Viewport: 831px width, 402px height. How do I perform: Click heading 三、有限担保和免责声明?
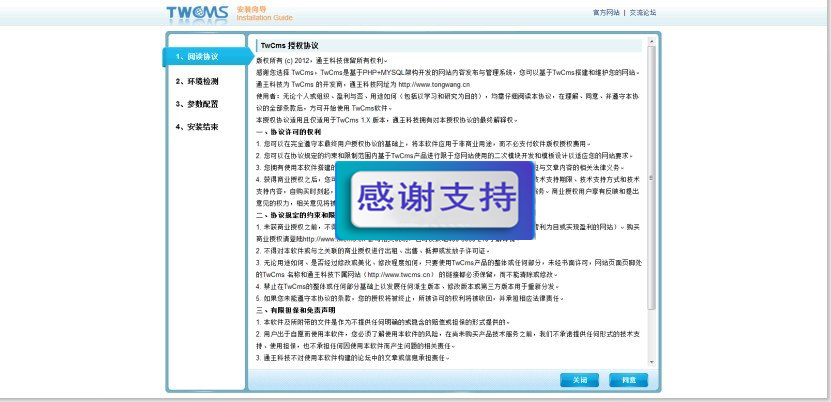pyautogui.click(x=296, y=310)
